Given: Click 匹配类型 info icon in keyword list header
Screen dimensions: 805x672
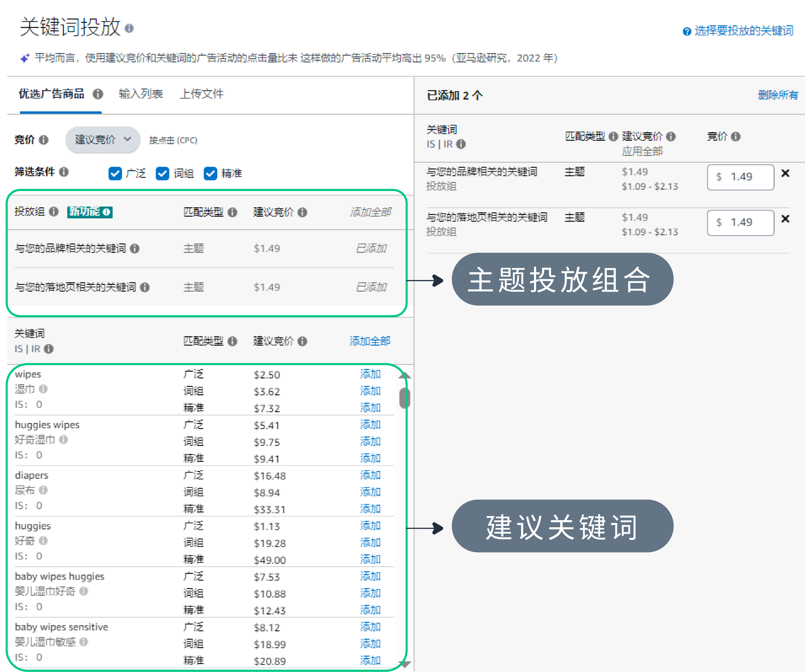Looking at the screenshot, I should pos(232,341).
